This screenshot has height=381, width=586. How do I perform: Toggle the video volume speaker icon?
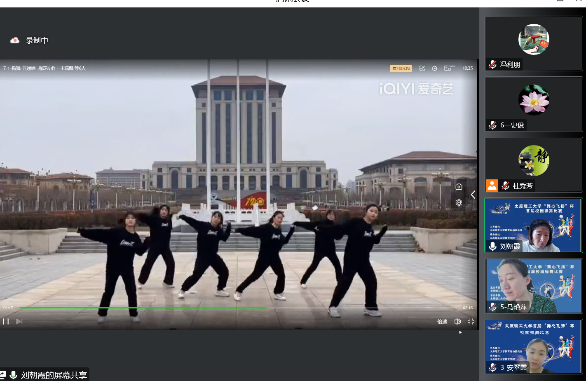point(457,321)
